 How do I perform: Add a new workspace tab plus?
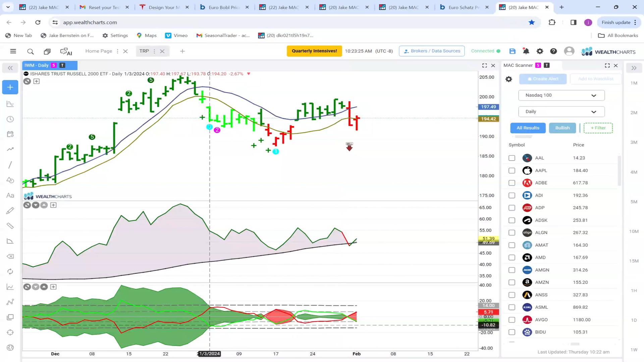tap(182, 51)
